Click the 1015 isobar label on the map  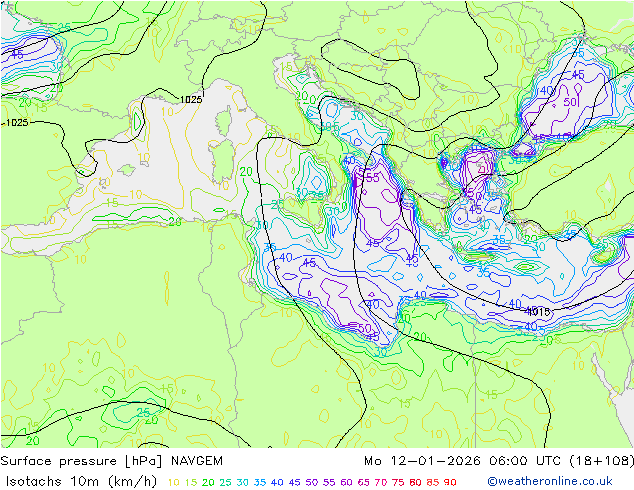pos(538,312)
